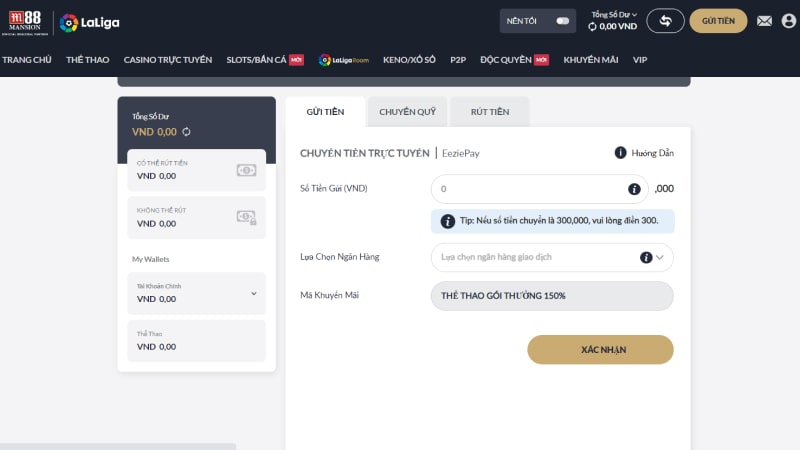Open CASINO TRỰC TUYẾN menu item
The image size is (800, 450).
click(168, 60)
